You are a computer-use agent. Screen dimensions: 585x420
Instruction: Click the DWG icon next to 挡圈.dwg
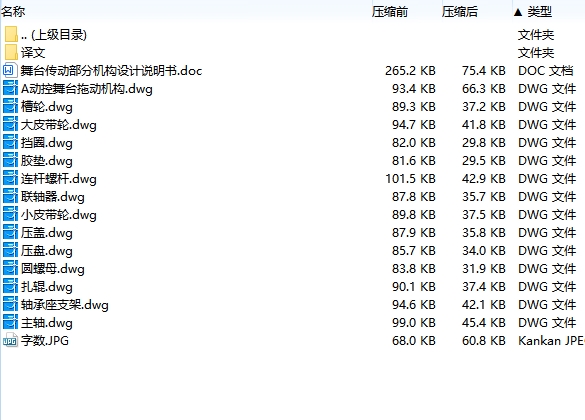(x=10, y=142)
